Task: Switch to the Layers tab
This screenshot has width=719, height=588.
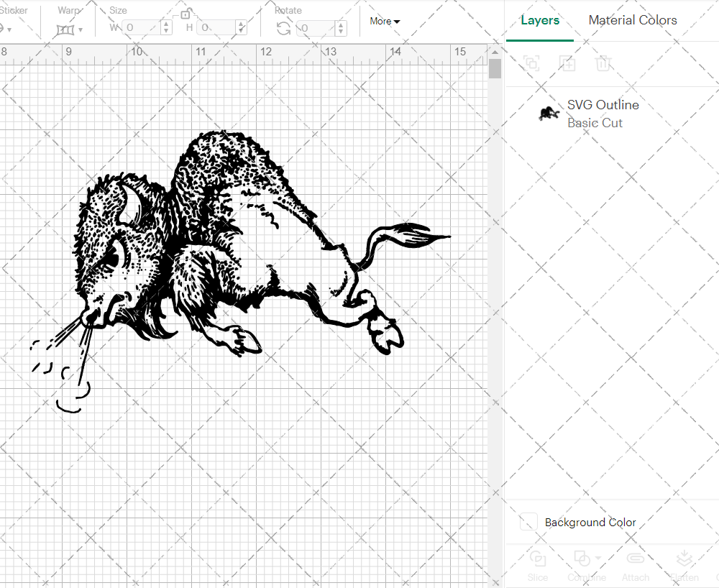Action: pos(540,20)
